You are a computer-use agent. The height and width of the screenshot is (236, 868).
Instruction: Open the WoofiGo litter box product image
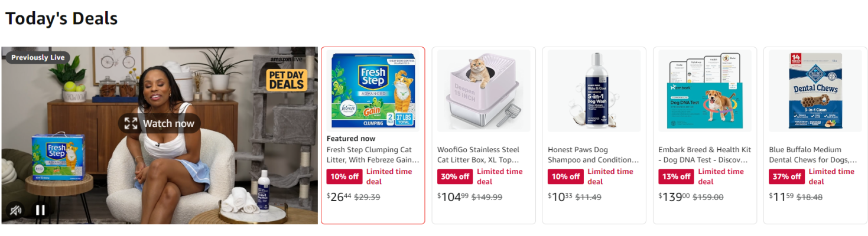pyautogui.click(x=483, y=90)
